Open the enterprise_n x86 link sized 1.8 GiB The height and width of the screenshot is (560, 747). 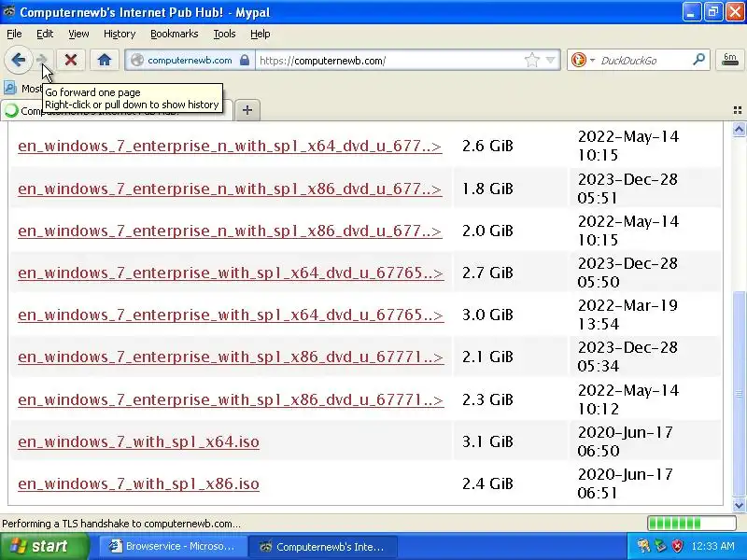tap(230, 189)
